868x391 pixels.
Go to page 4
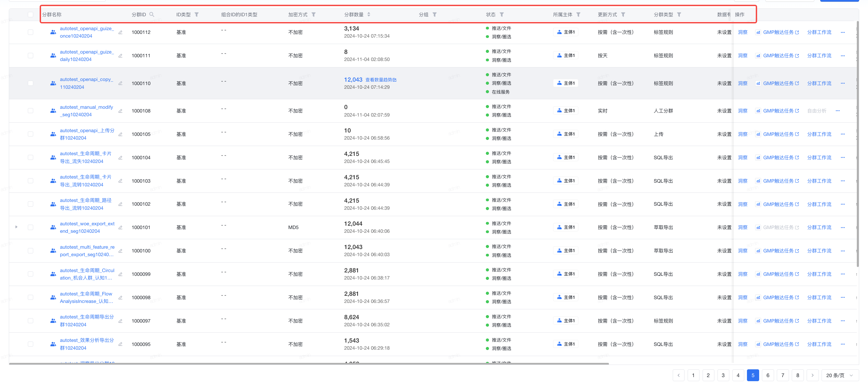738,375
